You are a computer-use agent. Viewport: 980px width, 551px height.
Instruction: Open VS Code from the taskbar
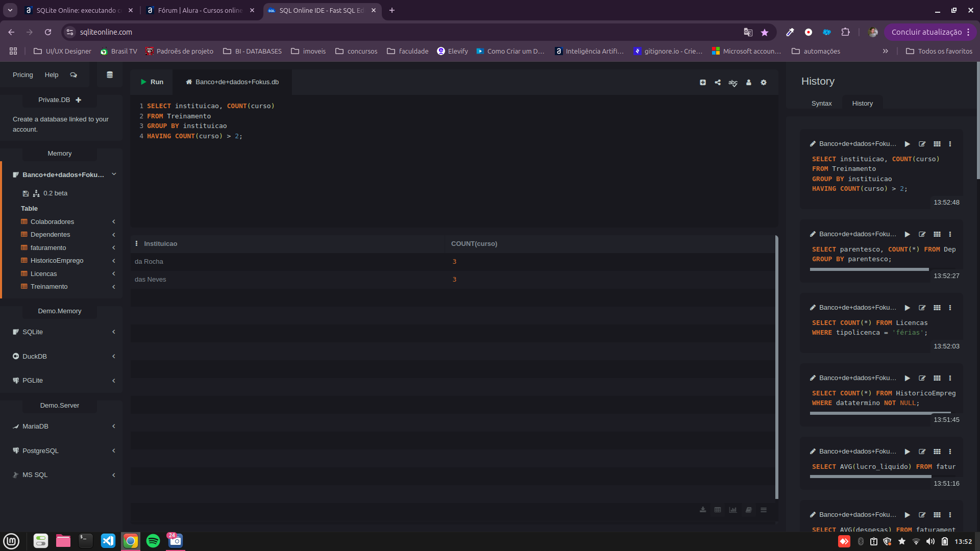108,541
